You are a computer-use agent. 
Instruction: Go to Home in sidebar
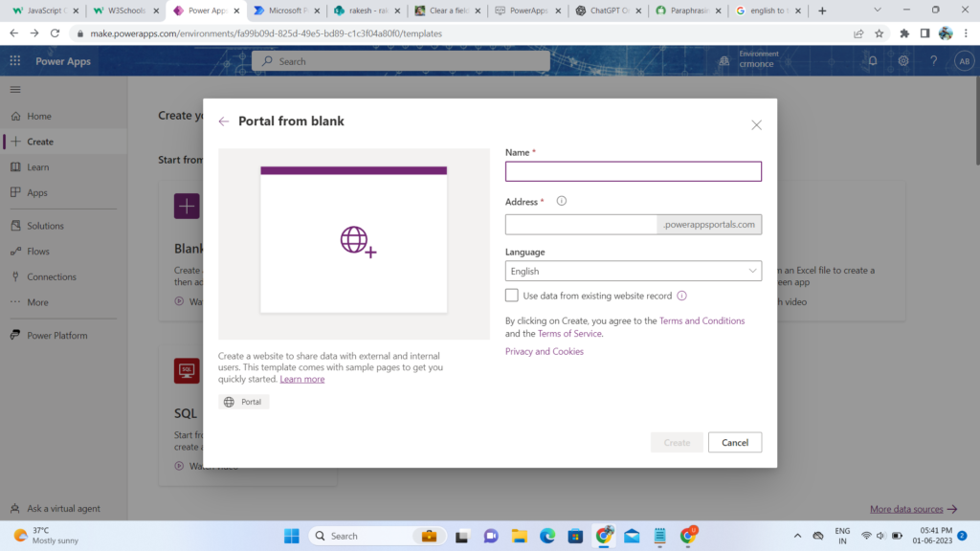tap(64, 116)
